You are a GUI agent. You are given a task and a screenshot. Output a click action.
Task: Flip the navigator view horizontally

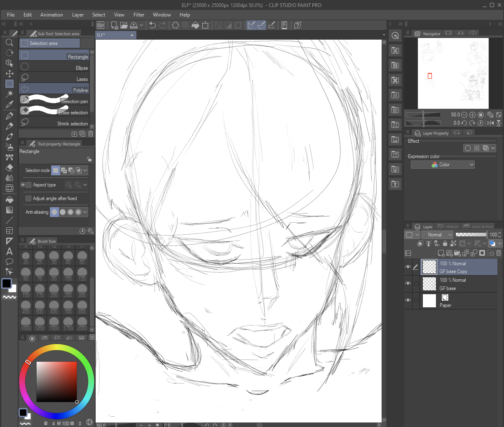pos(490,123)
